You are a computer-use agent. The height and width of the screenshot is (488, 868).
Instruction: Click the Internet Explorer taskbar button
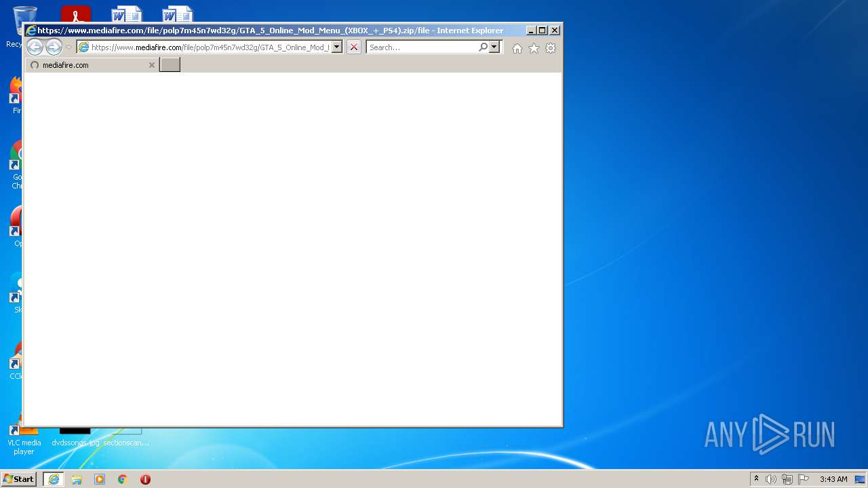[54, 479]
